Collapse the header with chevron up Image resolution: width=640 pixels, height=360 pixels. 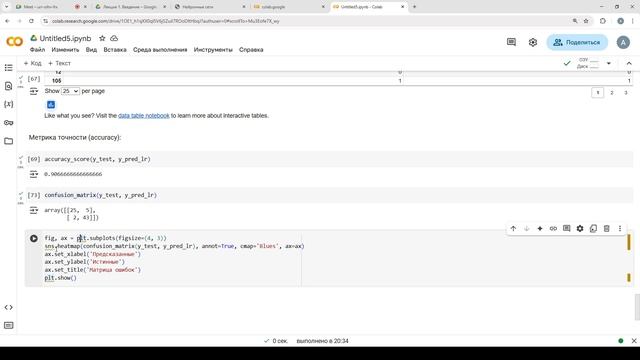[629, 63]
